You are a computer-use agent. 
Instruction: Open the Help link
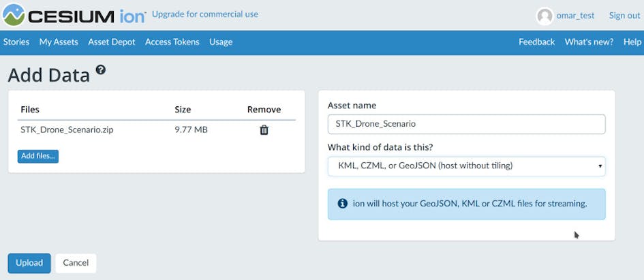click(x=632, y=42)
